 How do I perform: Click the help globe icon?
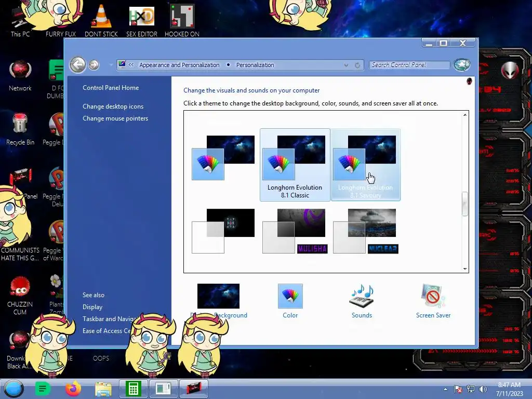462,64
